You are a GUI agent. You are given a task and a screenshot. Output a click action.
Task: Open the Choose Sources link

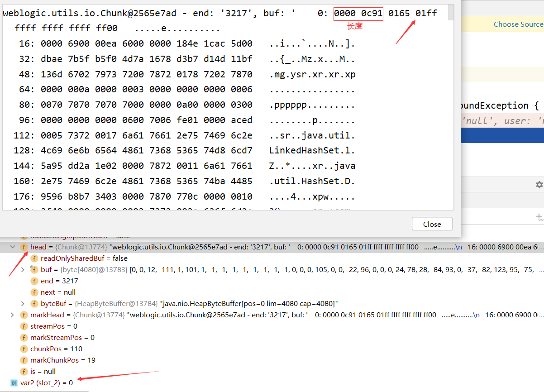point(519,24)
